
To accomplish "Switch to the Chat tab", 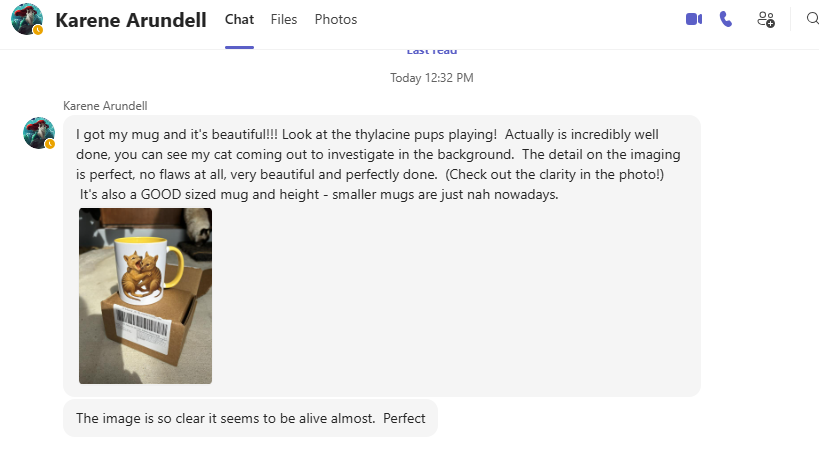I will click(x=239, y=19).
